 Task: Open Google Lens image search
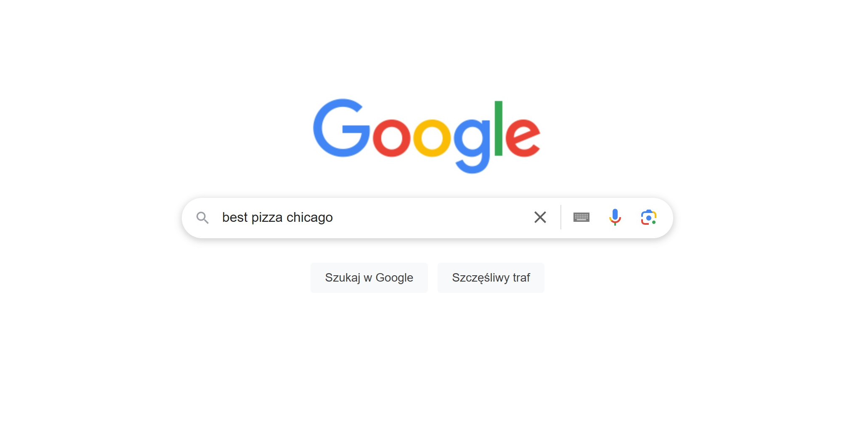[x=648, y=217]
